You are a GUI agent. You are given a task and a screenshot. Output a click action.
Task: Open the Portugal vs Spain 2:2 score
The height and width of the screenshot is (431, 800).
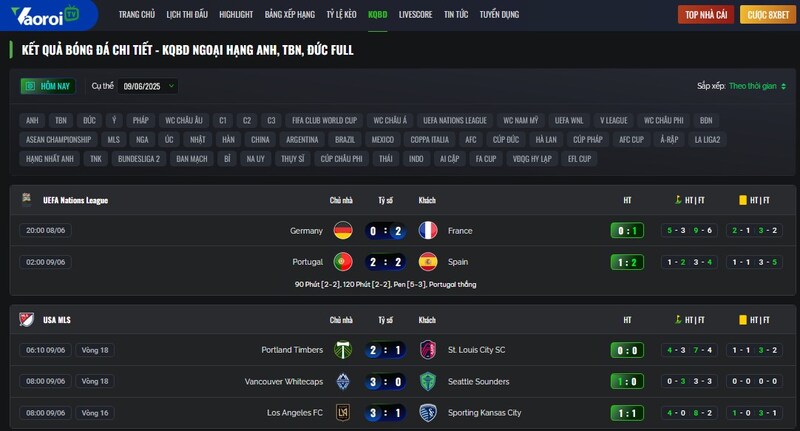click(385, 262)
